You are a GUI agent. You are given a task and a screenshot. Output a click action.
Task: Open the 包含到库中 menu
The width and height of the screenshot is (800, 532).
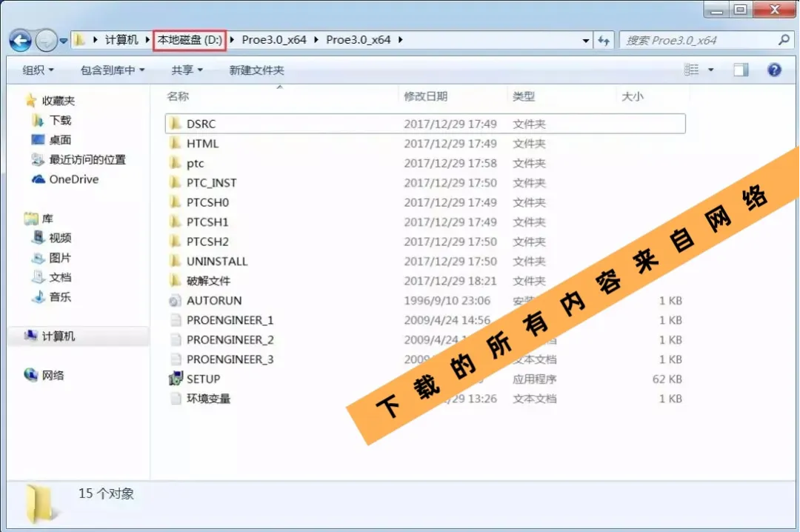pos(113,70)
